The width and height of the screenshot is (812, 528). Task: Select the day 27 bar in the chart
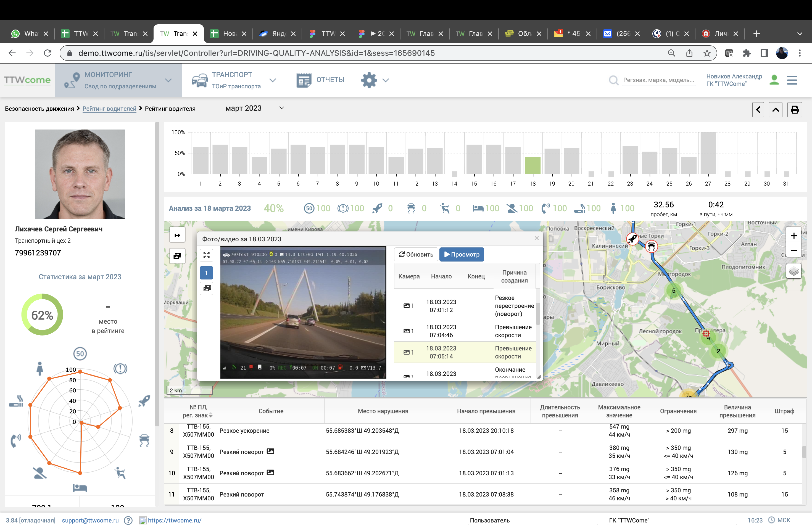[x=708, y=153]
